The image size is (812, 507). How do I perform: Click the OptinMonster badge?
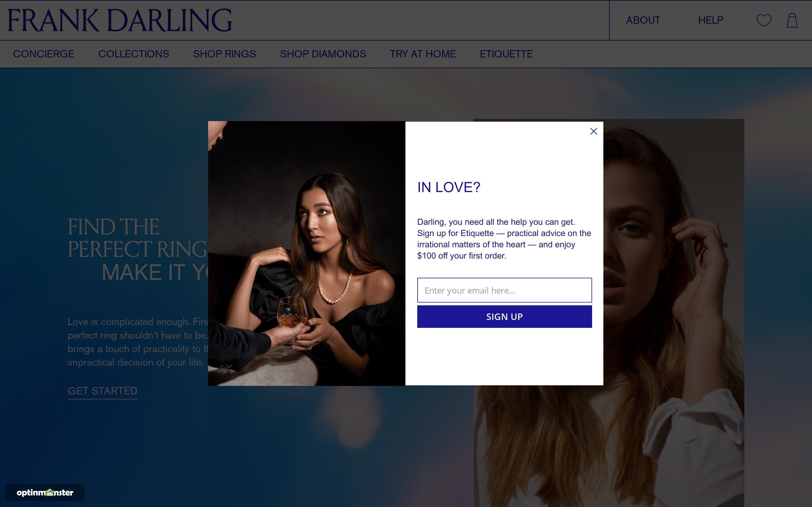click(x=45, y=492)
